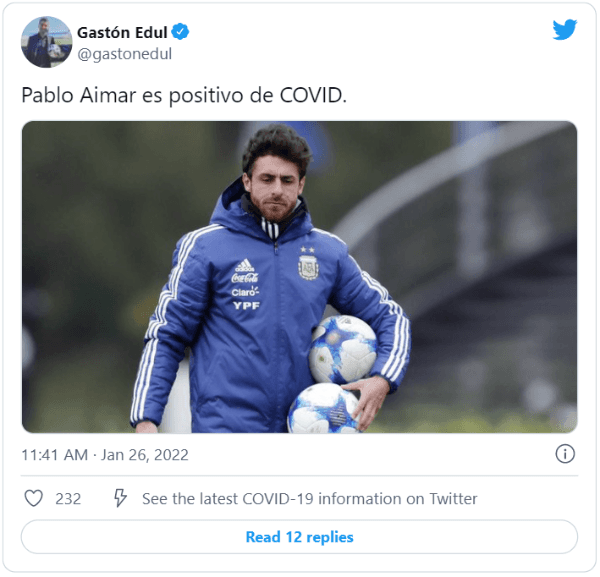
Task: Click the lightning bolt icon
Action: pyautogui.click(x=120, y=498)
